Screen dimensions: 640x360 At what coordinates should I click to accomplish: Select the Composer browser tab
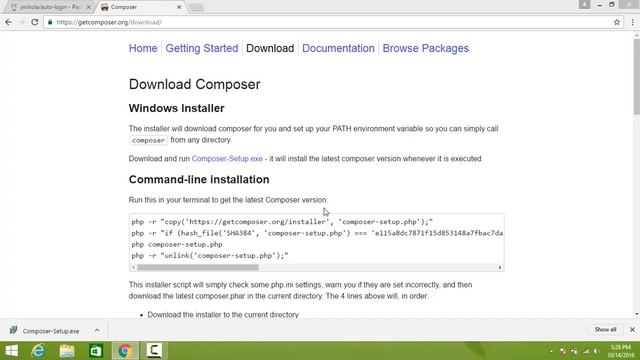(141, 7)
